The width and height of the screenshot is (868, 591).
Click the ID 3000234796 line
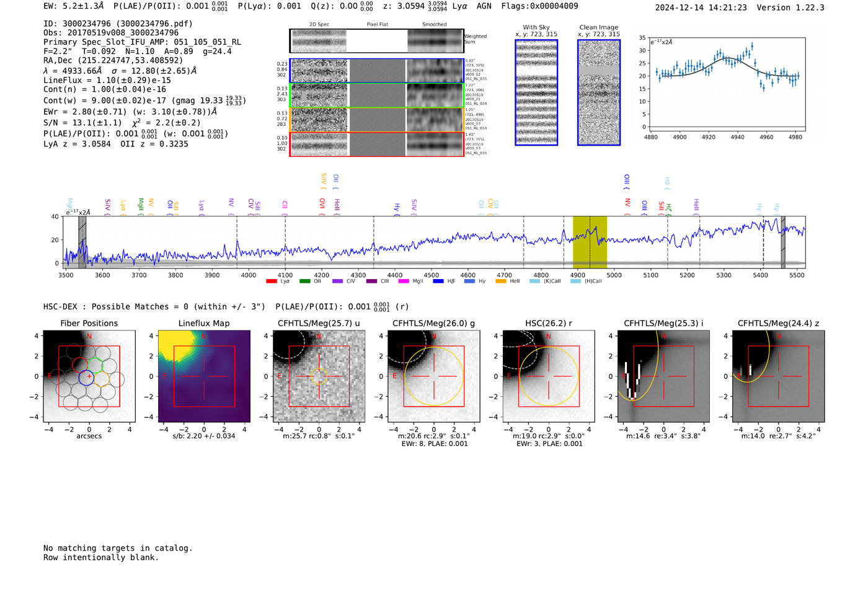tap(118, 24)
